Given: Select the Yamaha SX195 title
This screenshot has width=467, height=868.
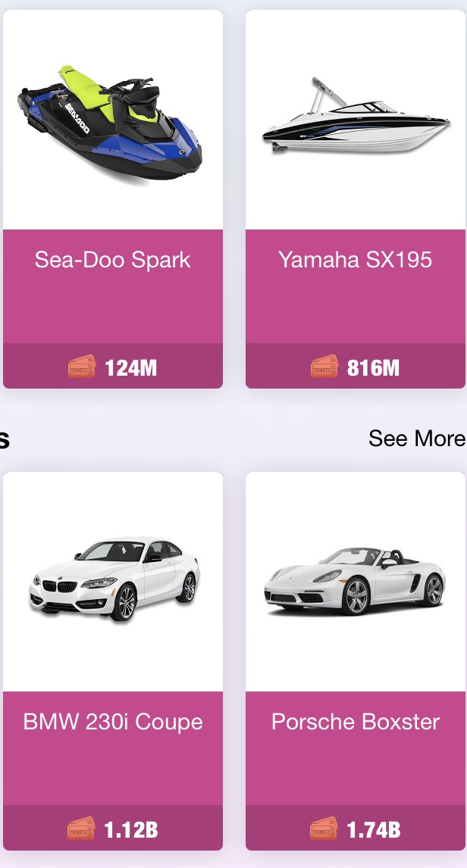Looking at the screenshot, I should coord(355,260).
